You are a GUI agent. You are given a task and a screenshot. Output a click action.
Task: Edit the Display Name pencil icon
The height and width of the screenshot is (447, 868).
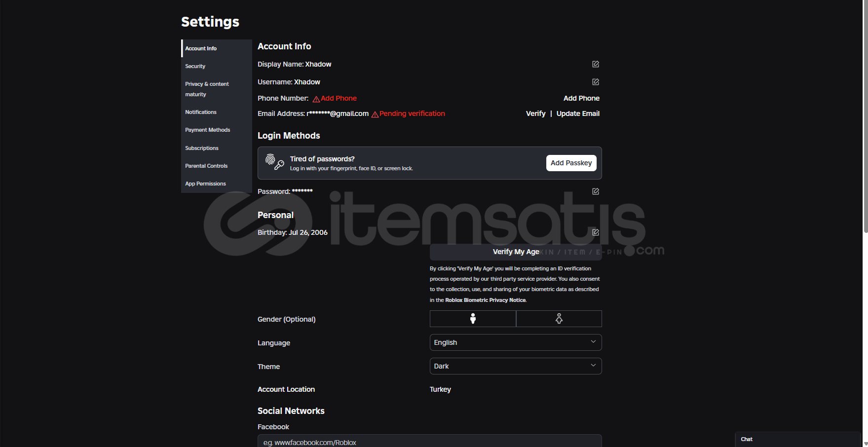click(x=596, y=64)
